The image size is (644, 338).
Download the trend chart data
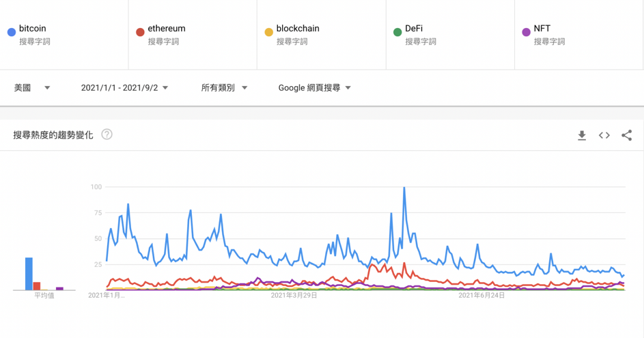582,135
